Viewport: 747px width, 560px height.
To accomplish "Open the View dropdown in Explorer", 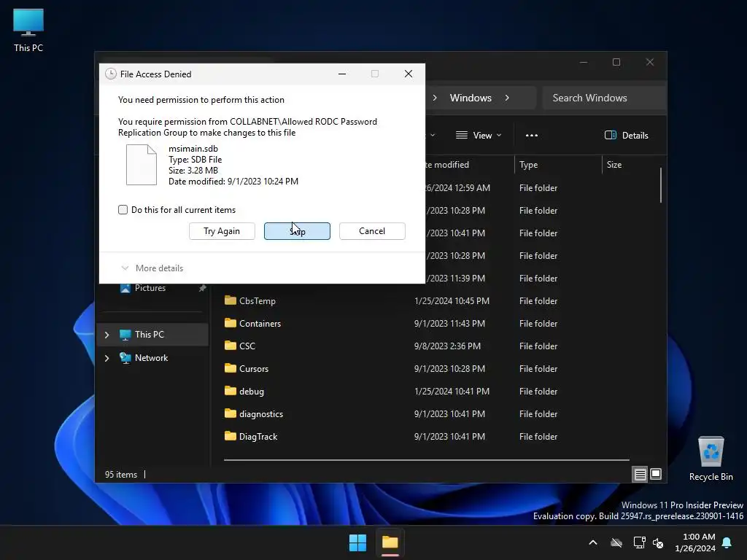I will click(479, 135).
